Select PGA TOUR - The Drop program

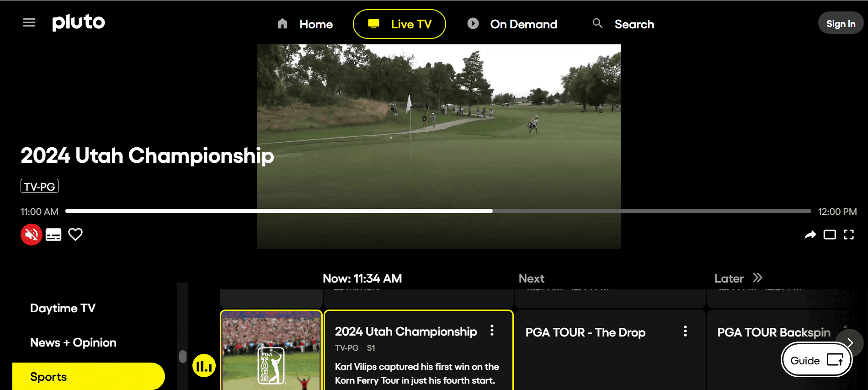click(x=610, y=350)
